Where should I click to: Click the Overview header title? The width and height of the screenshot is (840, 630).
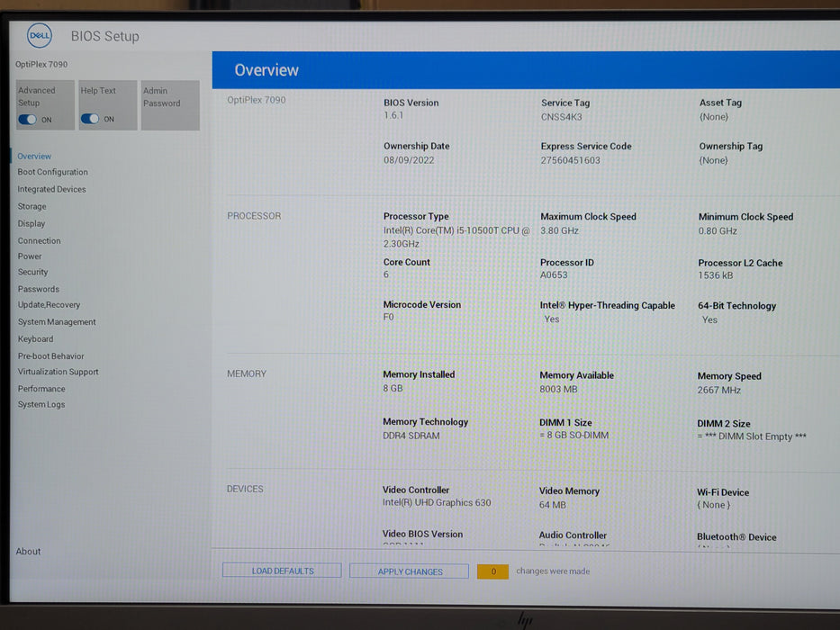click(266, 70)
